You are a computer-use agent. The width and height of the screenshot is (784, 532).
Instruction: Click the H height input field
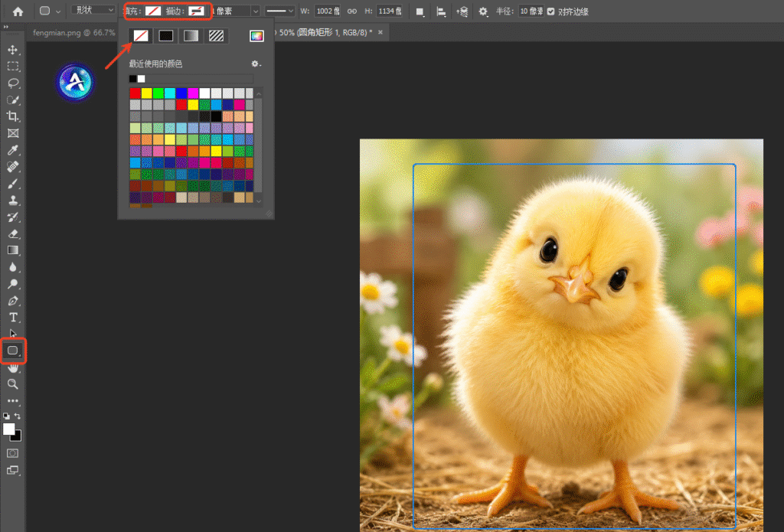390,11
